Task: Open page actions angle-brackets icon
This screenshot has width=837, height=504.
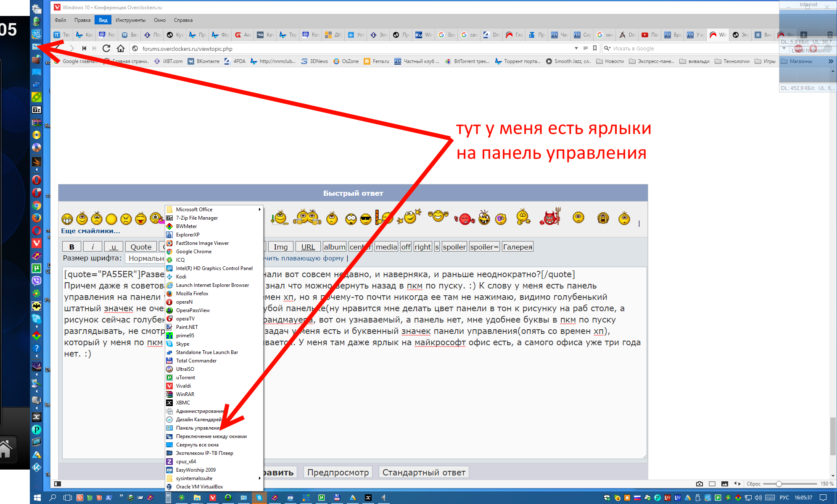Action: click(737, 484)
